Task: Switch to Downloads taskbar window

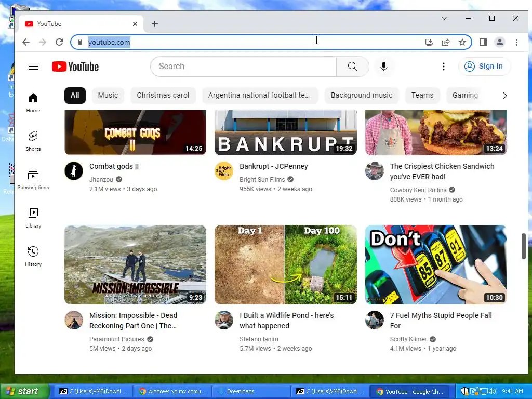Action: point(252,391)
